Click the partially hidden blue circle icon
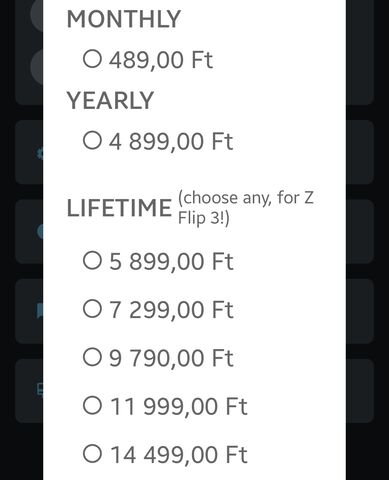 coord(40,232)
